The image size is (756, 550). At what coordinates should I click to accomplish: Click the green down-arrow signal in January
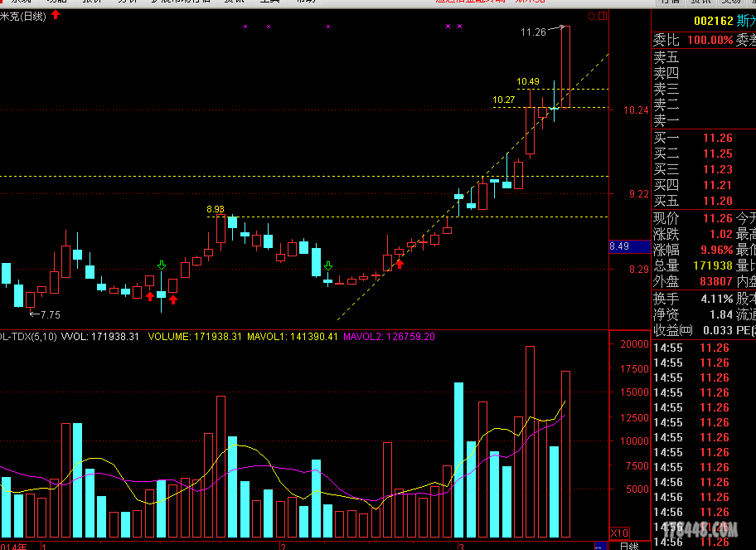[x=162, y=265]
